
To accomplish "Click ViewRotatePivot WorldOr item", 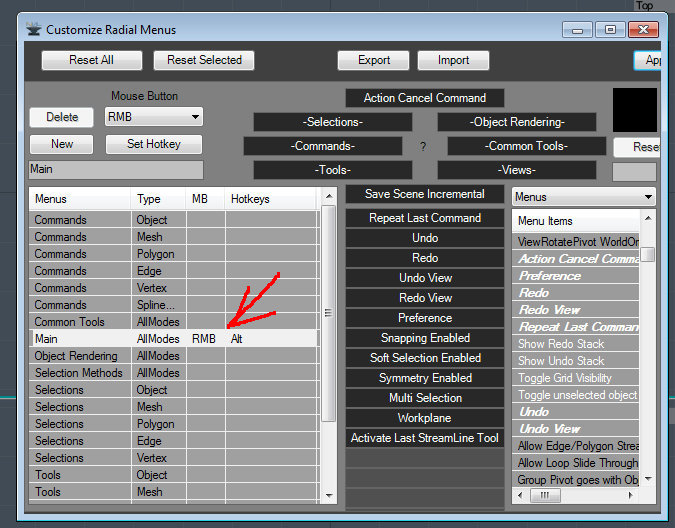I will 576,242.
